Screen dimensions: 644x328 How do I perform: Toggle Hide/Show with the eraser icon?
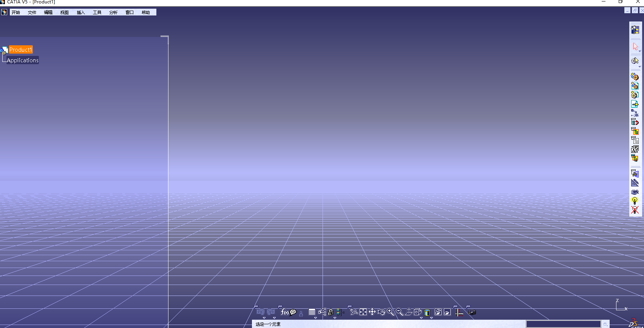tap(438, 312)
